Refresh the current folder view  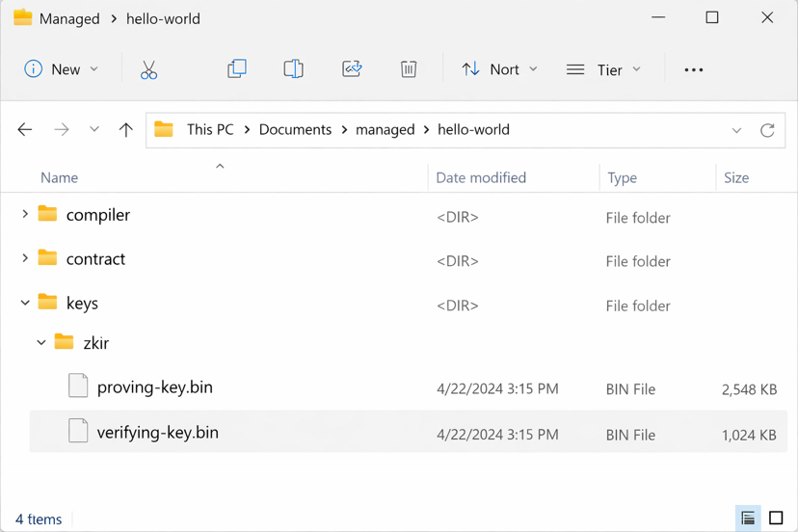tap(767, 130)
